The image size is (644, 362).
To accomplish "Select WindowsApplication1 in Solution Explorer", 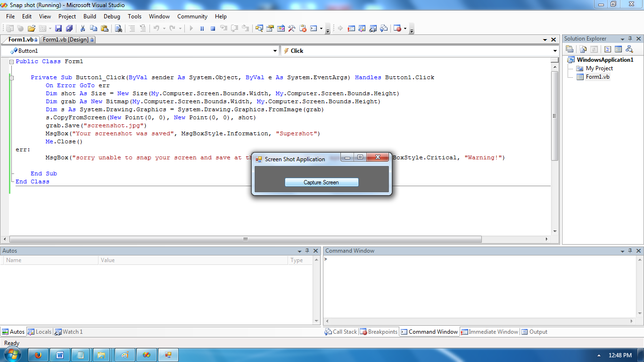I will [605, 60].
